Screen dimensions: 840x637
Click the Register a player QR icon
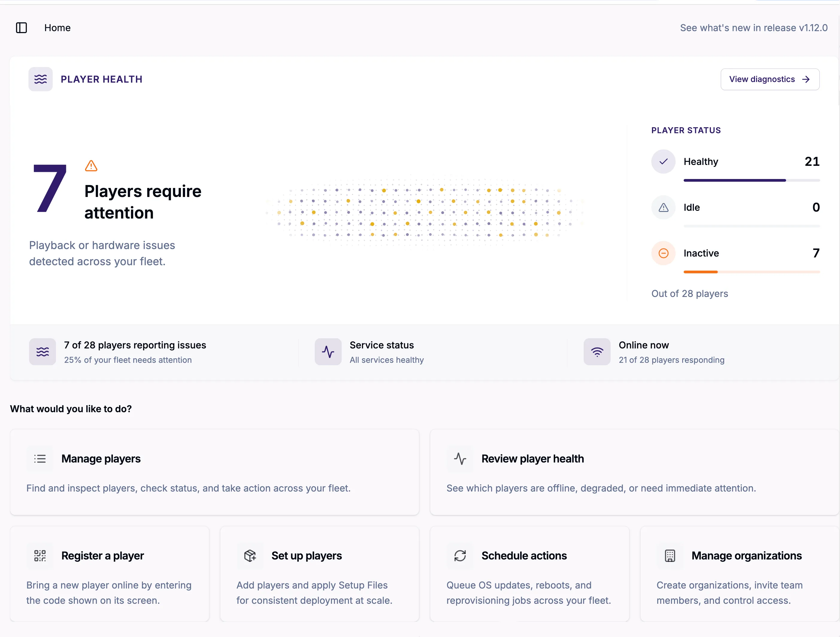40,556
